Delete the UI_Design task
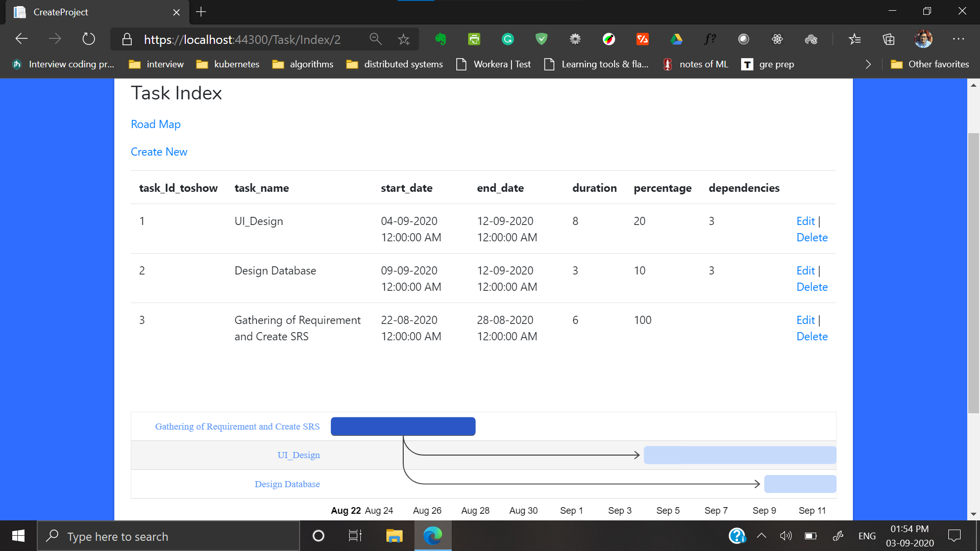The width and height of the screenshot is (980, 551). [812, 238]
